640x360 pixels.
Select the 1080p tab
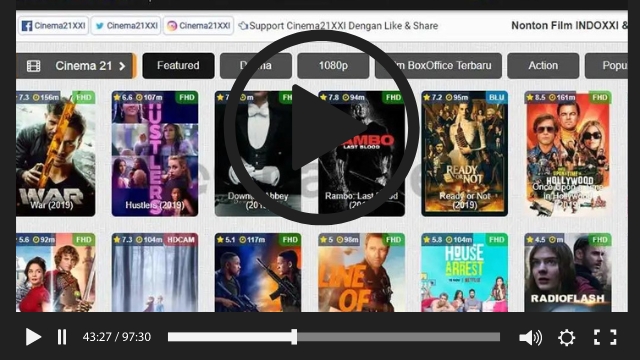pyautogui.click(x=333, y=66)
